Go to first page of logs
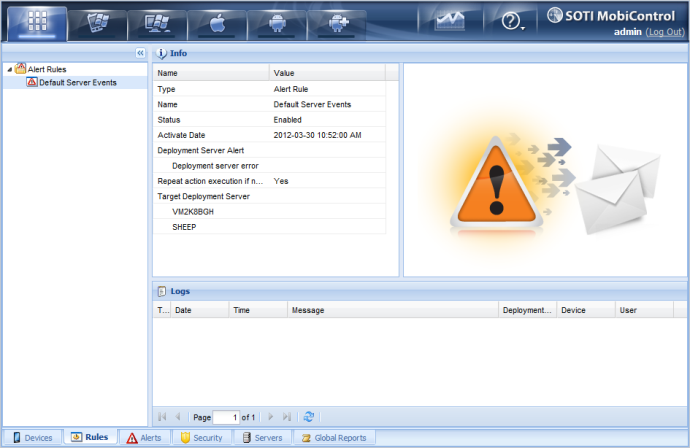This screenshot has width=690, height=448. click(162, 417)
